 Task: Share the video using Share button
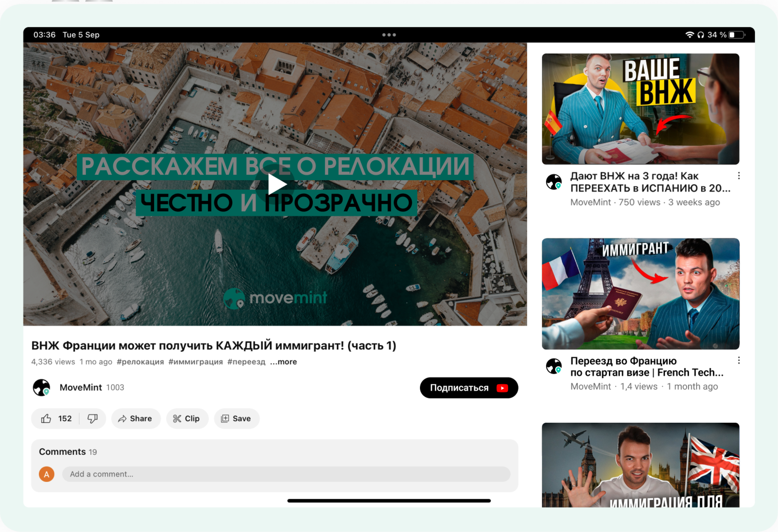click(x=135, y=419)
